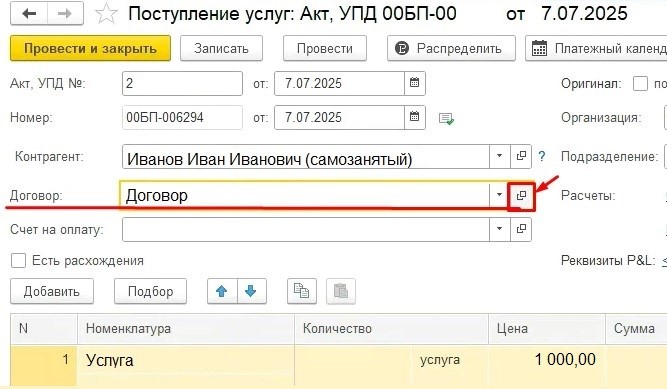Click the Подбор button
This screenshot has width=667, height=389.
150,291
